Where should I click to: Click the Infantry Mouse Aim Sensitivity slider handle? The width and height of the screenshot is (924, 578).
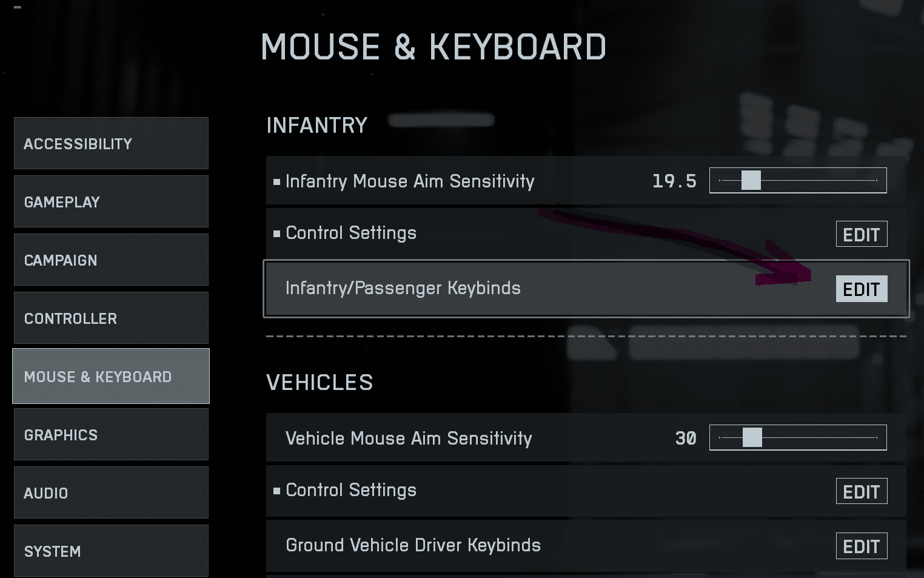pos(751,180)
